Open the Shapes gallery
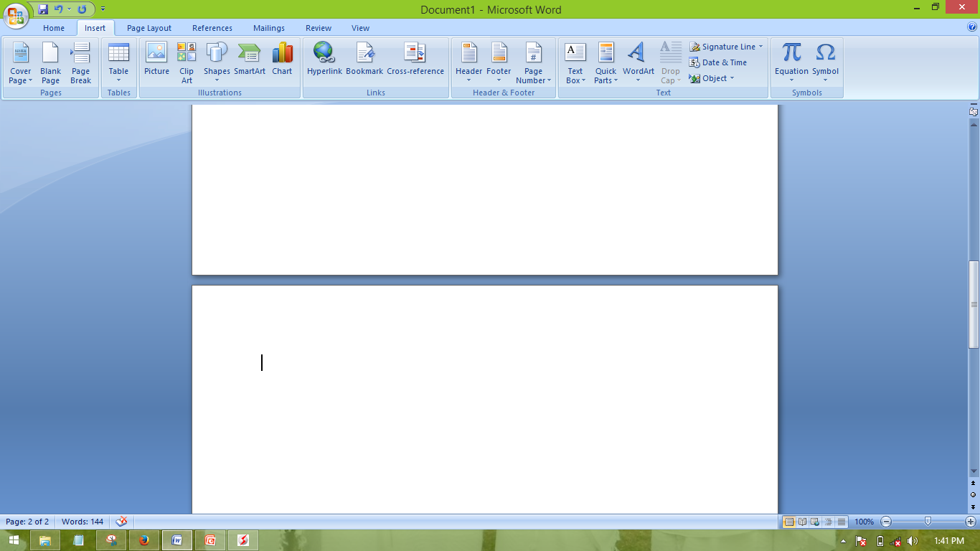Viewport: 980px width, 551px height. pyautogui.click(x=217, y=63)
